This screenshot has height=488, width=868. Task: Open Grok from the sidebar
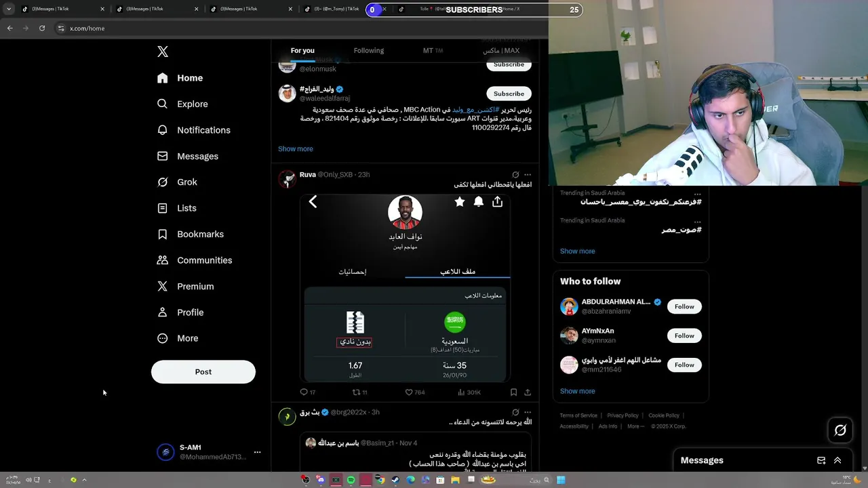(x=177, y=182)
